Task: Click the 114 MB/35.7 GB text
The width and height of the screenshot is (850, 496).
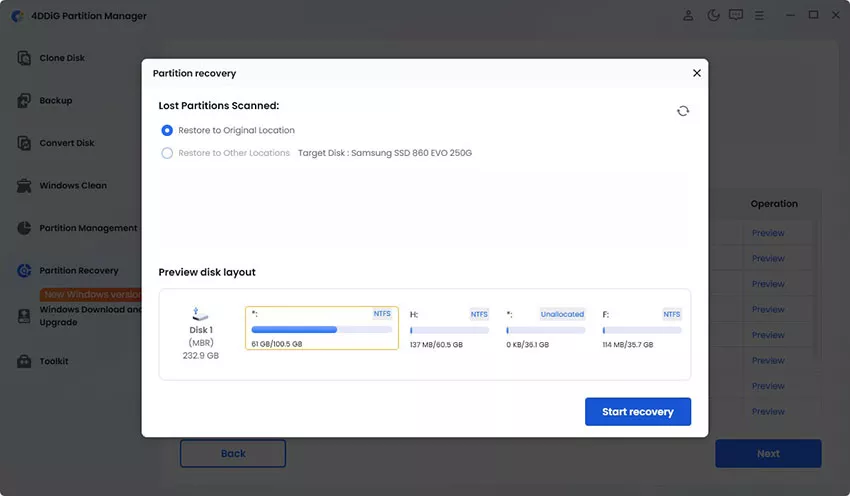Action: click(628, 345)
